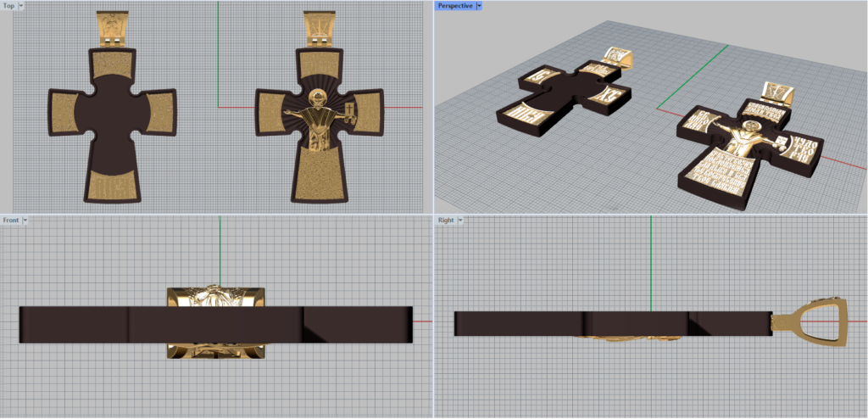
Task: Select the Right viewport title label
Action: 445,221
